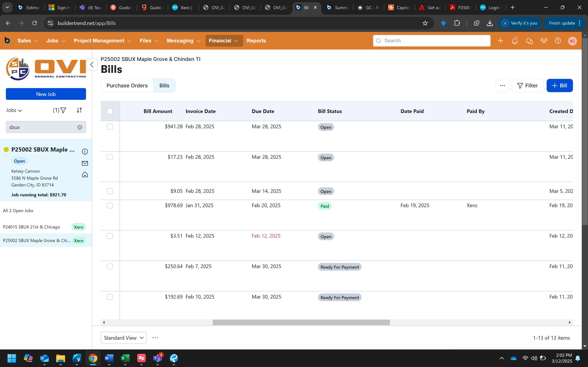
Task: Expand the Financial menu dropdown
Action: pos(224,41)
